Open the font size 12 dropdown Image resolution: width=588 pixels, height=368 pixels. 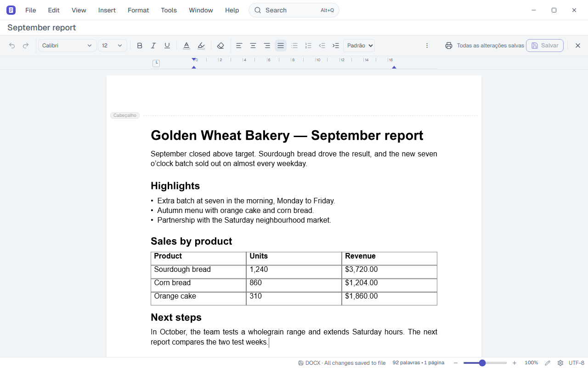click(113, 46)
